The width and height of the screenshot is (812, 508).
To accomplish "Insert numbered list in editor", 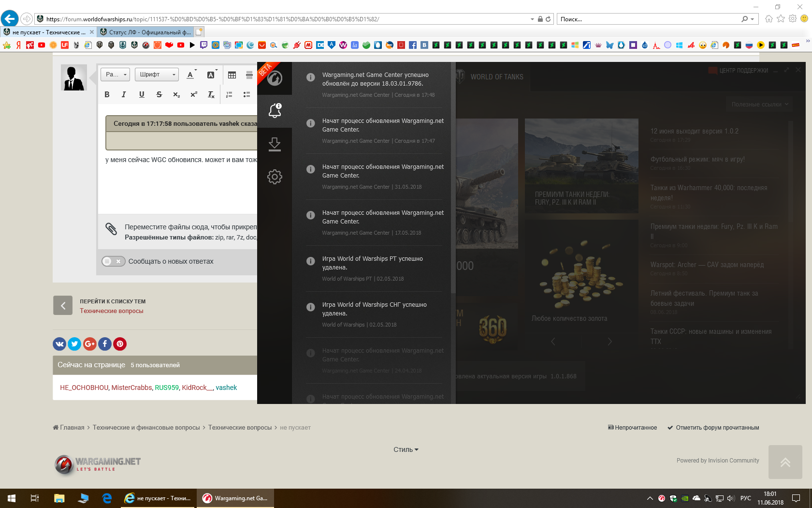I will [x=229, y=94].
